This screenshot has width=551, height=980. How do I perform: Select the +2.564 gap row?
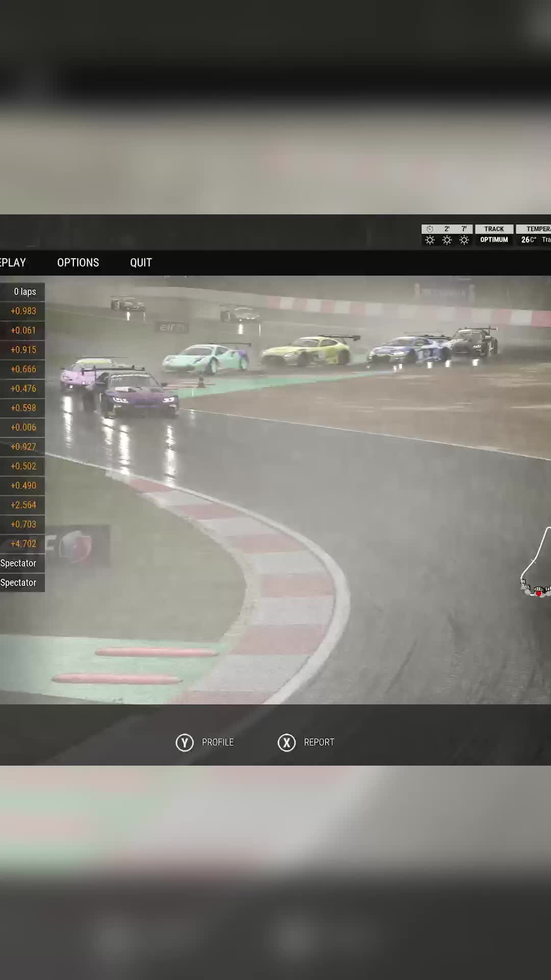click(x=22, y=505)
